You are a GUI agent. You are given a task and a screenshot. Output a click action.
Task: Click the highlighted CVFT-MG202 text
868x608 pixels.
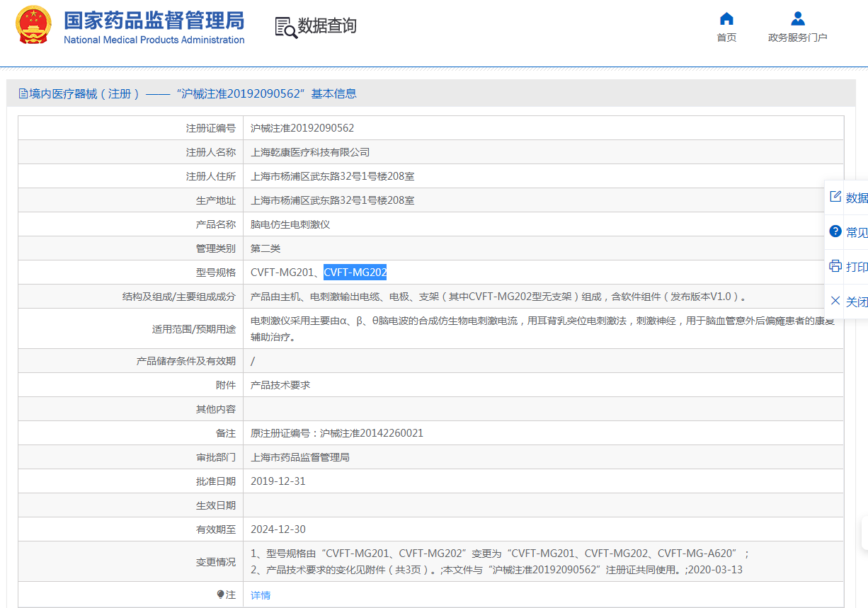(x=355, y=273)
